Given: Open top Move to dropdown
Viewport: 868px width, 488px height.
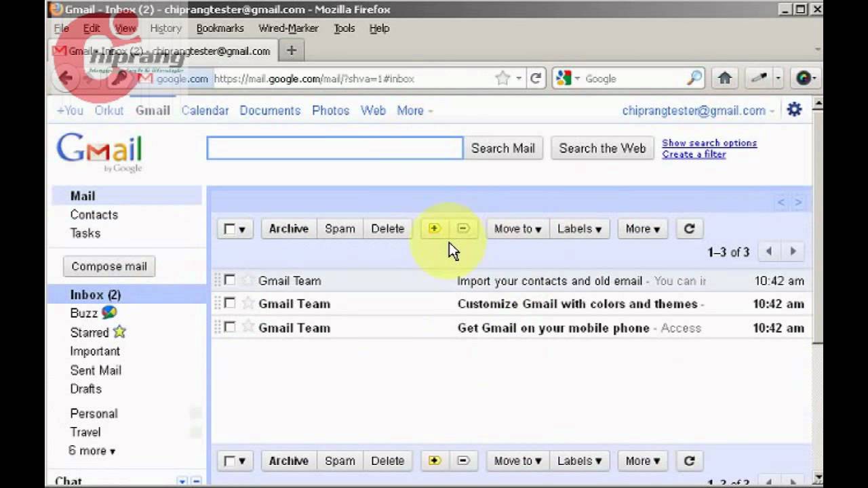Looking at the screenshot, I should pyautogui.click(x=517, y=228).
